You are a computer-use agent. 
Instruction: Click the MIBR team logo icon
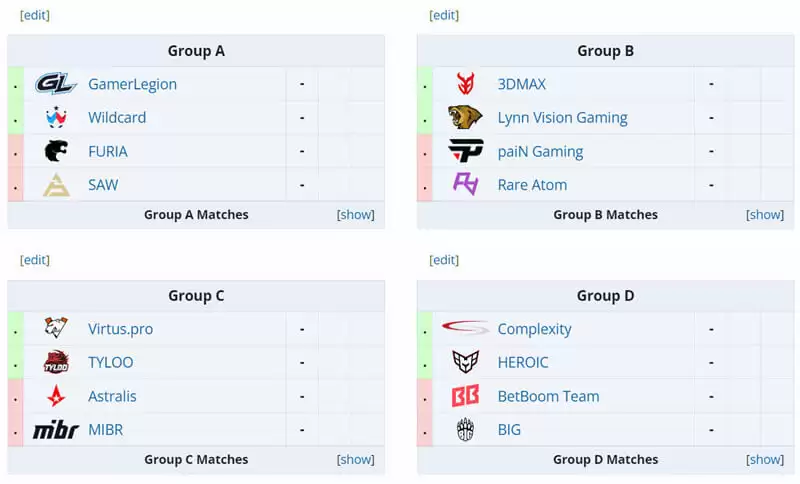[56, 430]
